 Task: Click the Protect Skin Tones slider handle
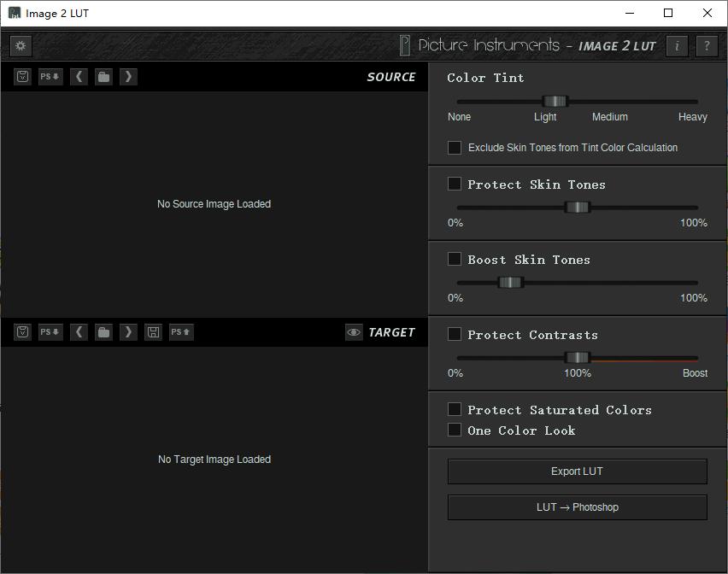tap(578, 207)
